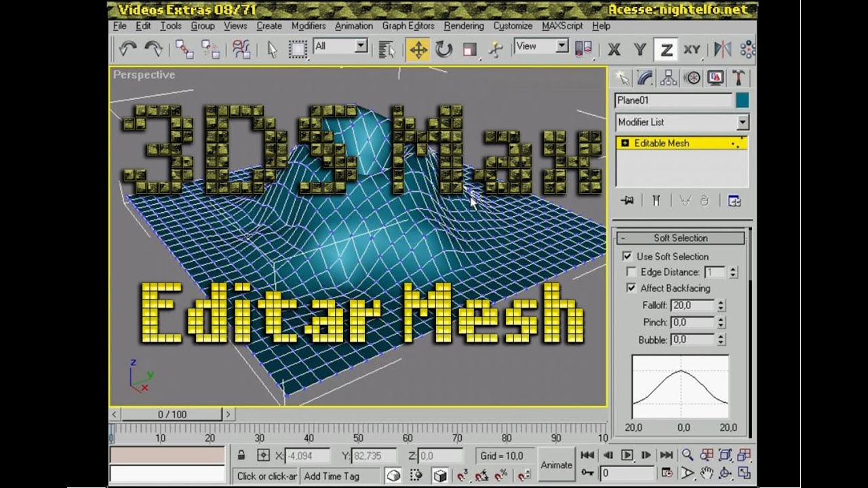Image resolution: width=868 pixels, height=488 pixels.
Task: Toggle the Affect Backfacing checkbox
Action: [x=632, y=288]
